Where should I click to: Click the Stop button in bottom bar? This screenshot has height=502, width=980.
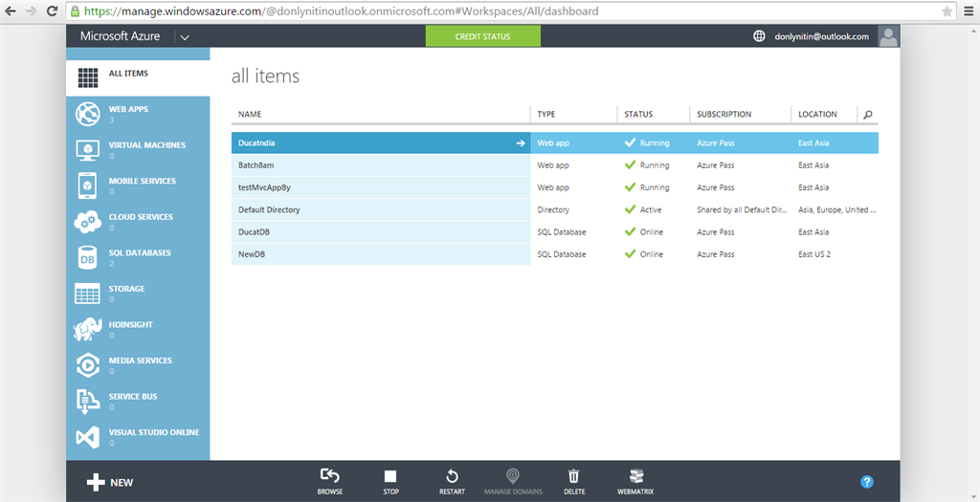click(390, 482)
